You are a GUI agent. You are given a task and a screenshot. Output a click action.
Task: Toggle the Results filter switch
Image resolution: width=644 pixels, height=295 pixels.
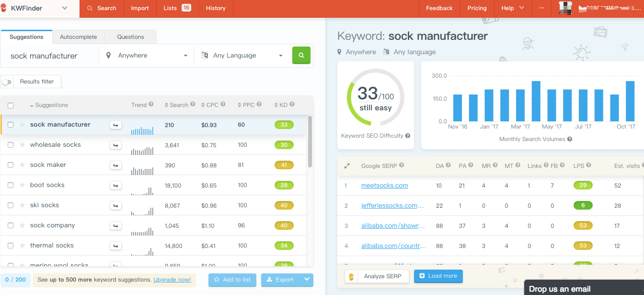[7, 82]
